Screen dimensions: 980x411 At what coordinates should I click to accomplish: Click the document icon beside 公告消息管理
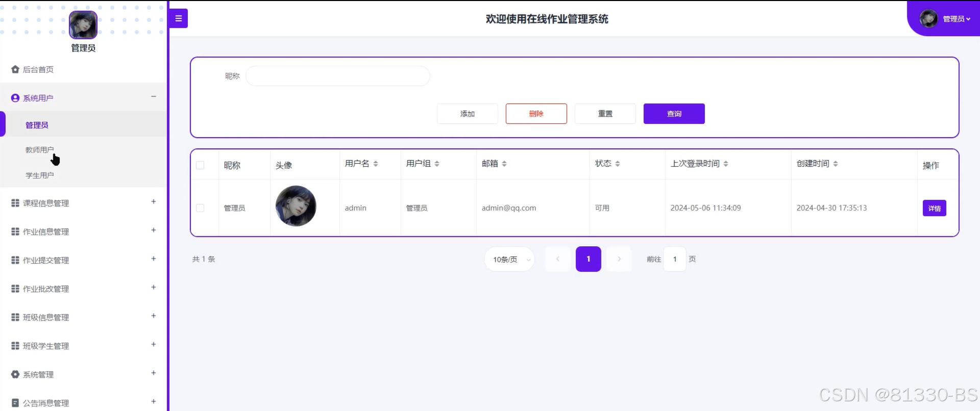[x=15, y=403]
